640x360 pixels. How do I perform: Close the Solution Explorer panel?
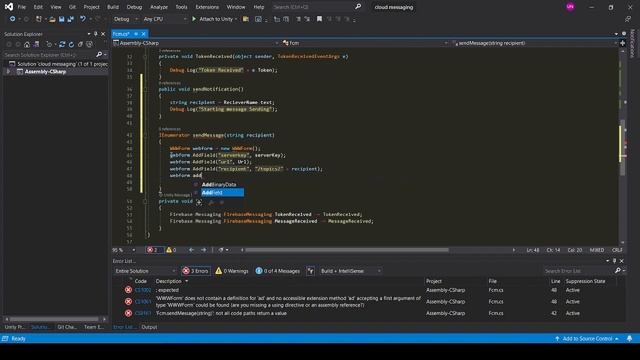pos(103,34)
